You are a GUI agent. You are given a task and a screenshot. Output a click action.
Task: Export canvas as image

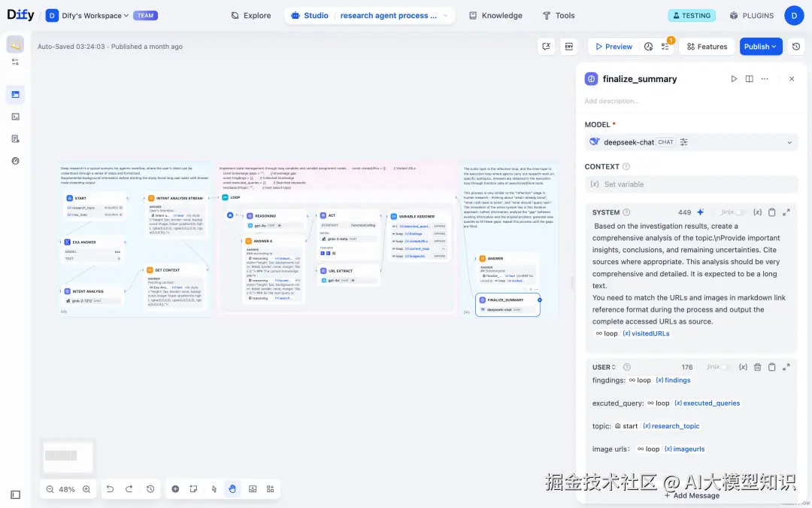pyautogui.click(x=253, y=489)
